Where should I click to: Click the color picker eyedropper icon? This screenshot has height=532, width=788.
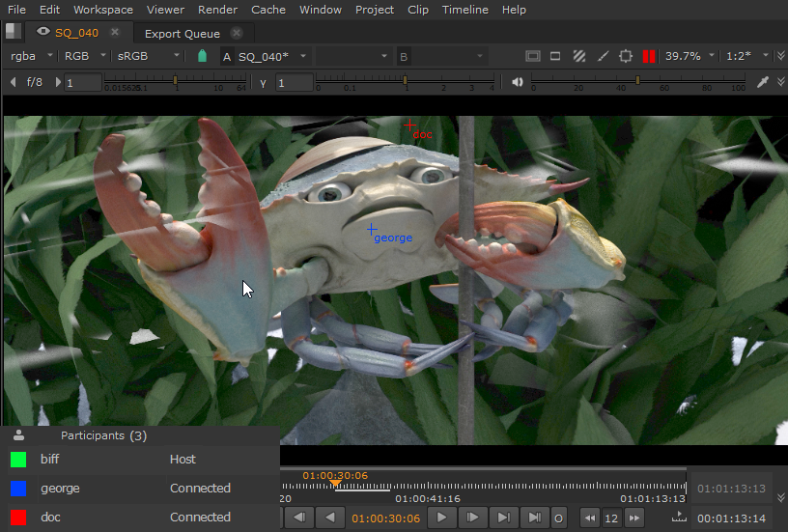763,82
